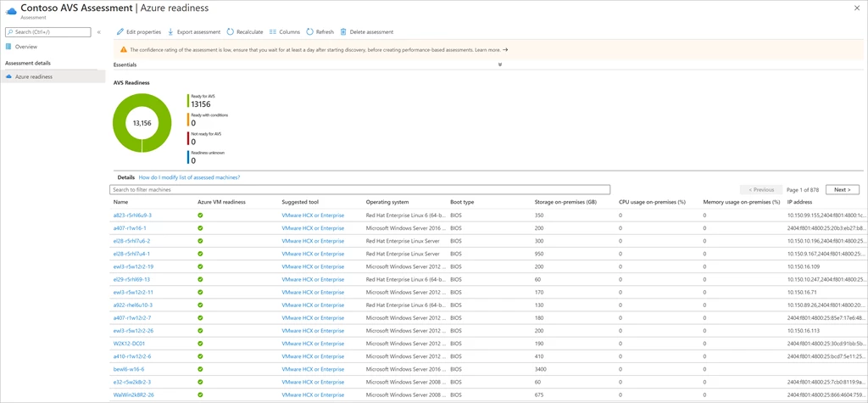
Task: Click the Delete assessment toolbar label
Action: click(x=371, y=32)
